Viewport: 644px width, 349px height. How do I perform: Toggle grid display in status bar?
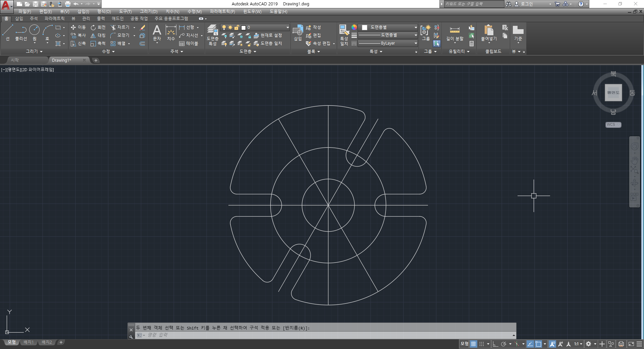point(474,344)
